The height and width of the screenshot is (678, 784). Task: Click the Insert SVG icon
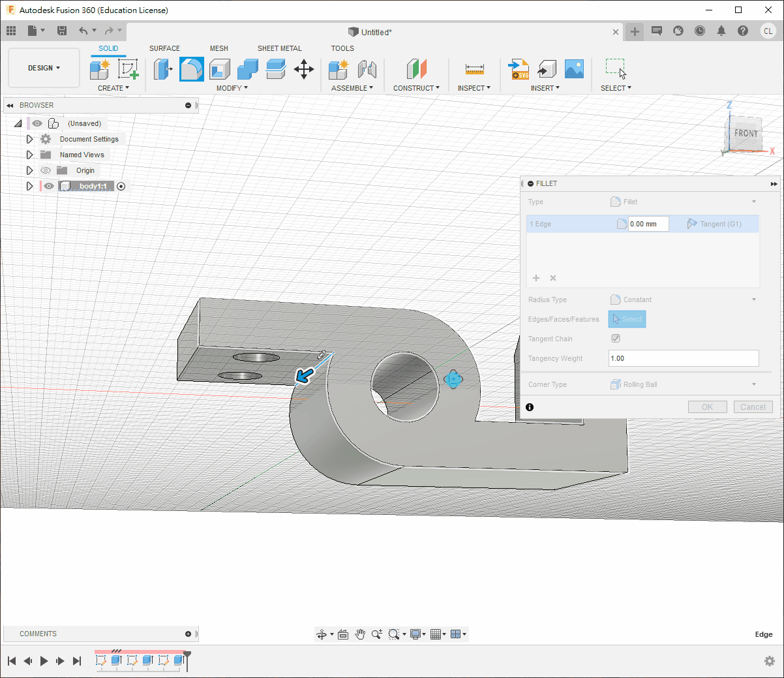point(519,69)
